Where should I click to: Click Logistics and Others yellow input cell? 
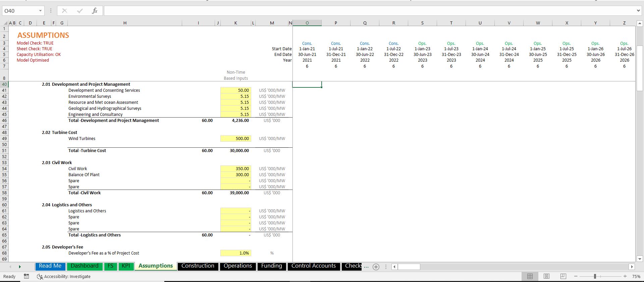point(236,211)
